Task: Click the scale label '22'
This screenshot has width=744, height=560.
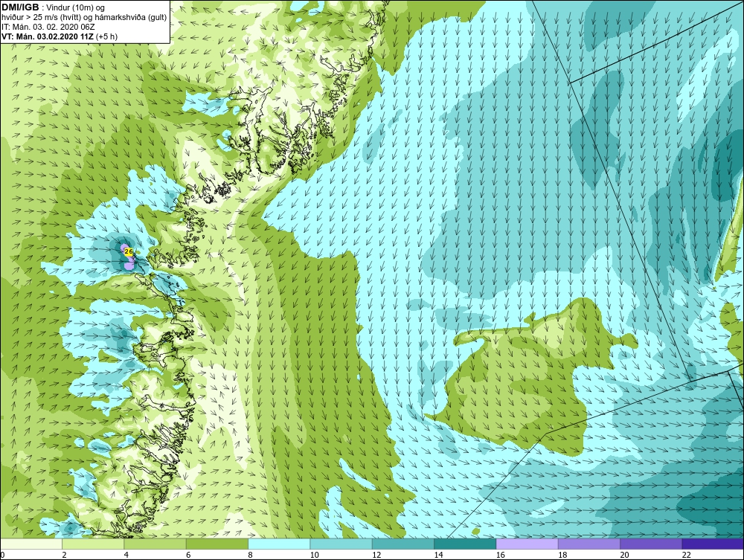Action: [x=687, y=555]
